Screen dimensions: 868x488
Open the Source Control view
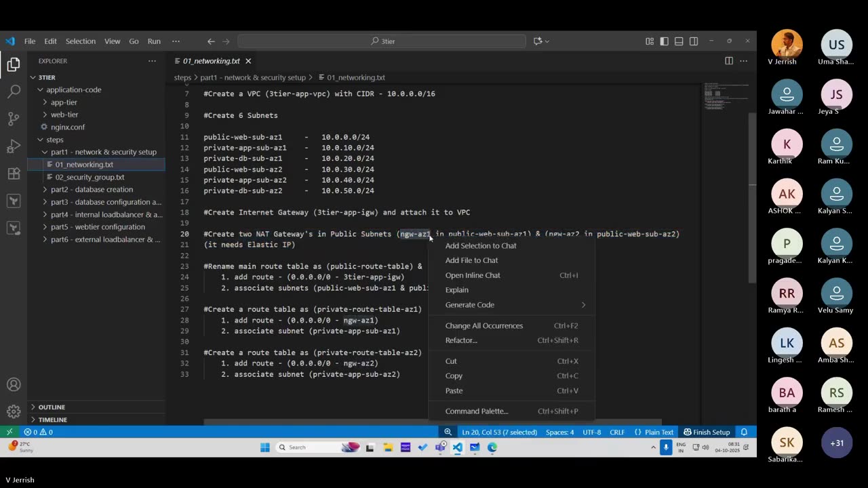[x=14, y=119]
